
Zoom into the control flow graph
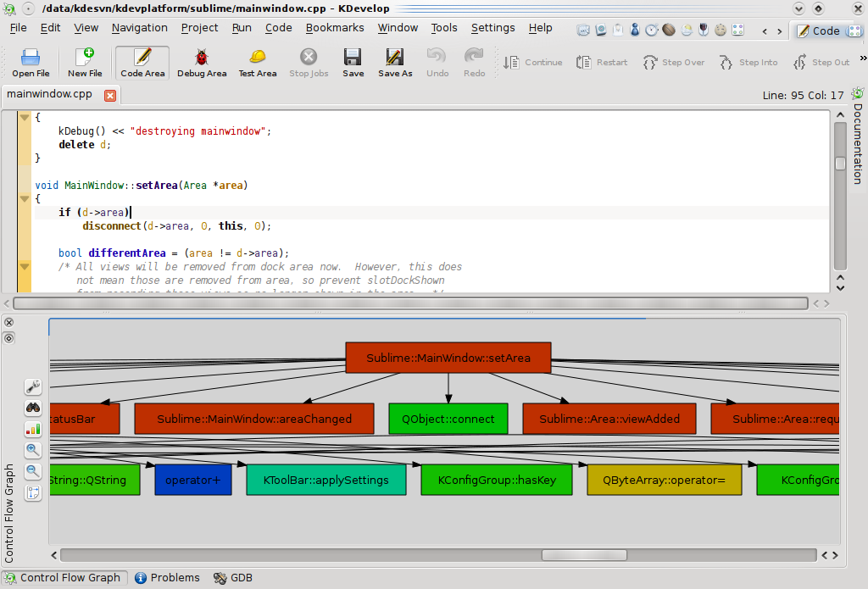point(32,450)
